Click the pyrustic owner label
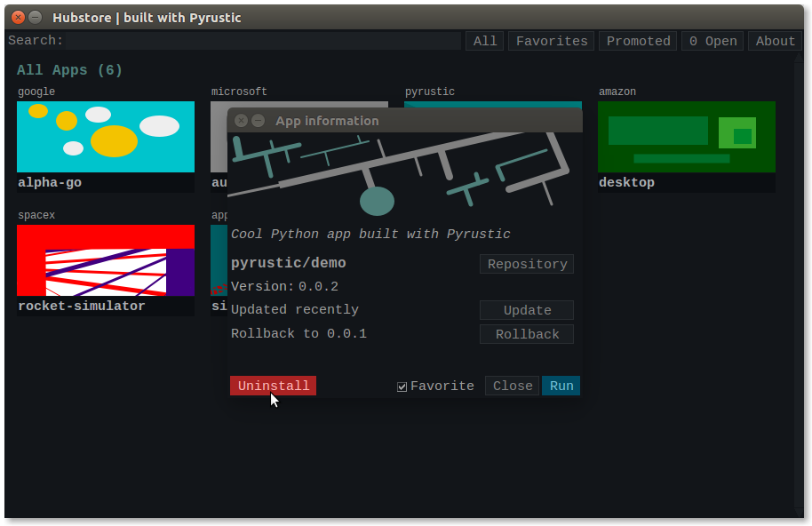Viewport: 812px width, 526px height. 429,92
